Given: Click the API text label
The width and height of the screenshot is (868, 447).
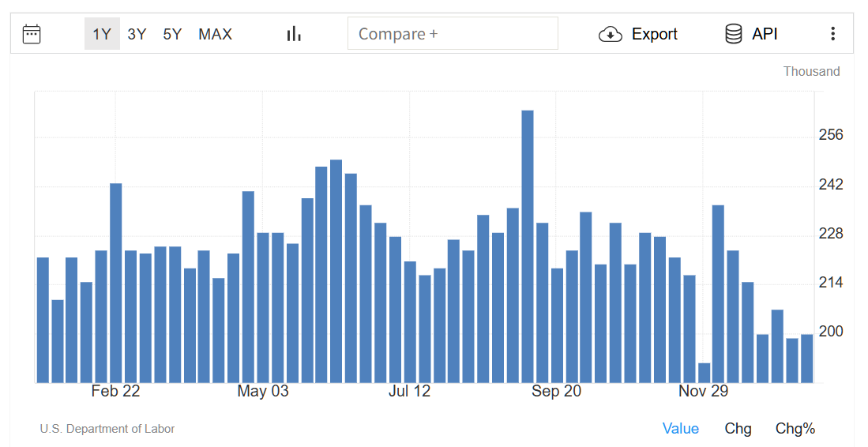Looking at the screenshot, I should coord(765,34).
